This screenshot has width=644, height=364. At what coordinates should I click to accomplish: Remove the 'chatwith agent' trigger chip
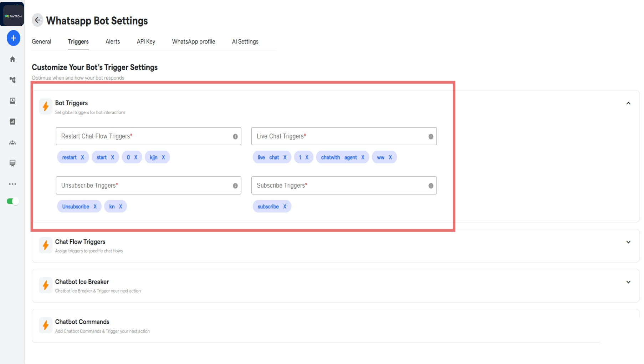[363, 157]
